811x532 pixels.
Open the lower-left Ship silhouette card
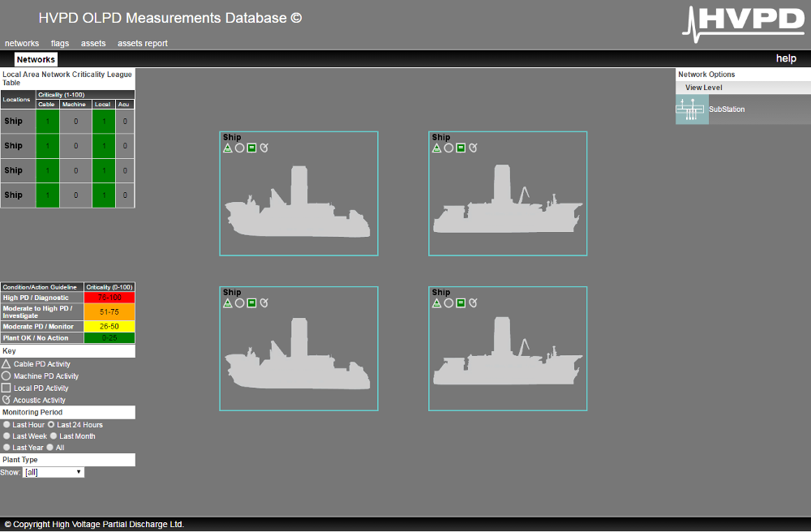point(299,349)
